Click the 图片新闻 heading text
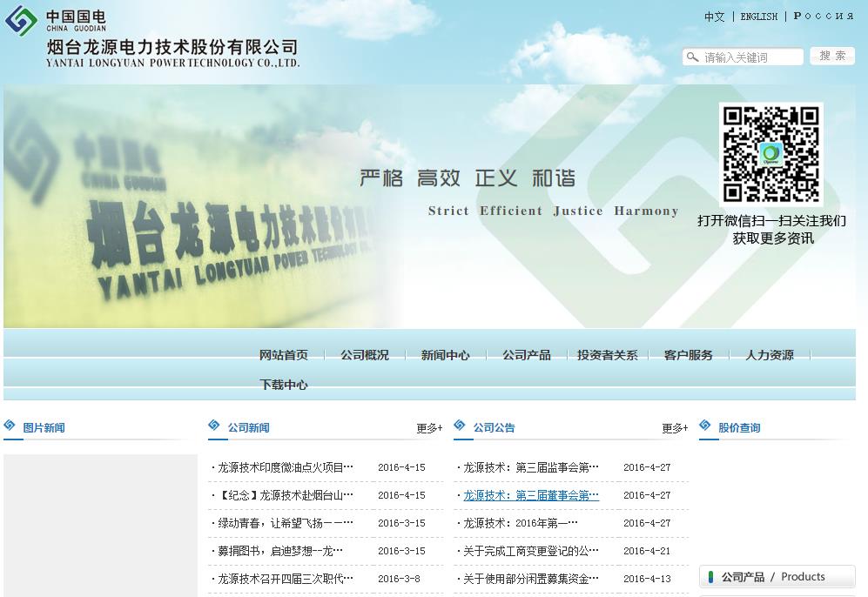The height and width of the screenshot is (597, 868). pyautogui.click(x=44, y=427)
